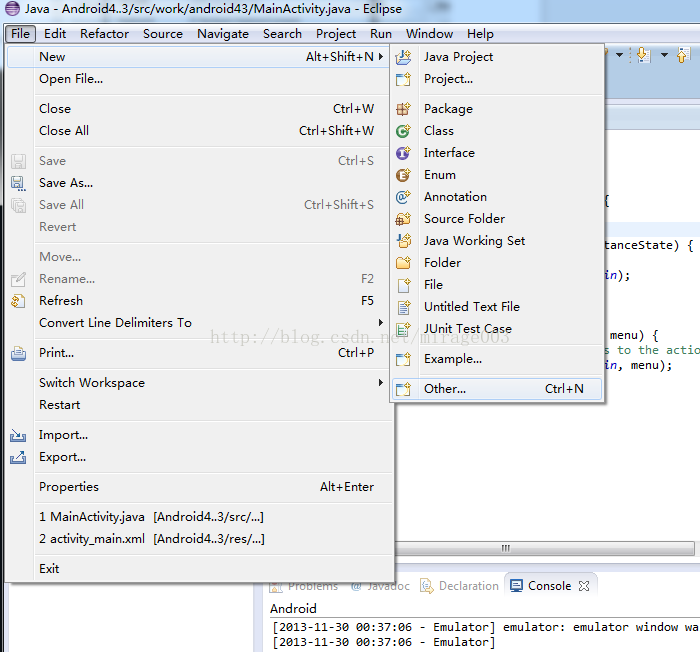700x652 pixels.
Task: Open the Project menu
Action: 336,33
